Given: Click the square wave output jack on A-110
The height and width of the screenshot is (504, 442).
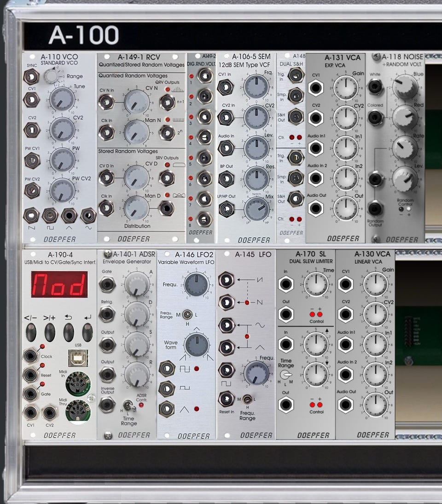Looking at the screenshot, I should tap(50, 216).
